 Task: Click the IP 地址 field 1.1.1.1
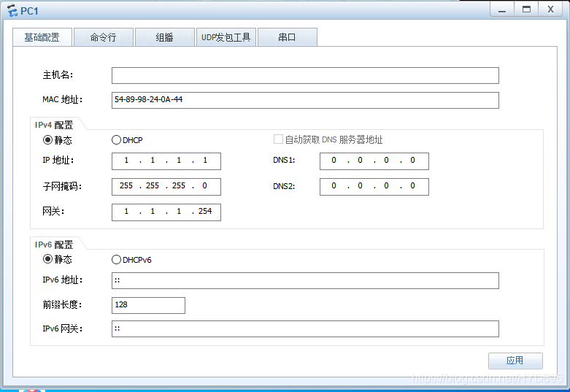click(166, 161)
